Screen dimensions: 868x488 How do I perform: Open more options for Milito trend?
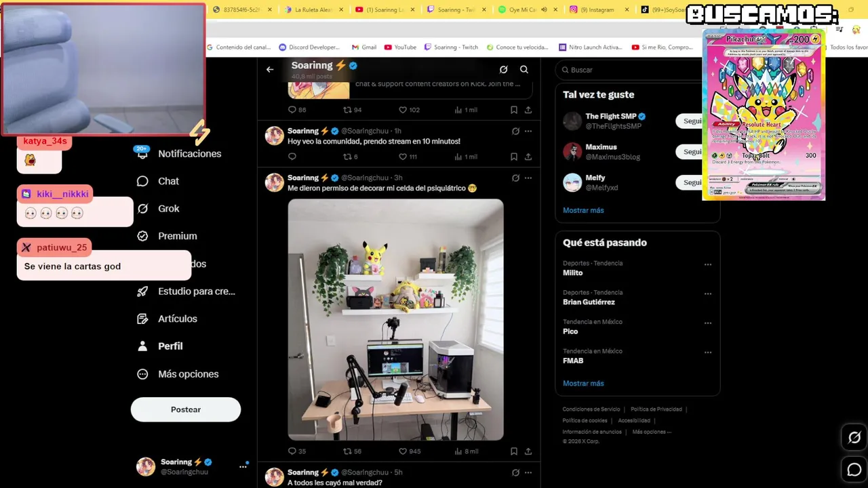708,265
